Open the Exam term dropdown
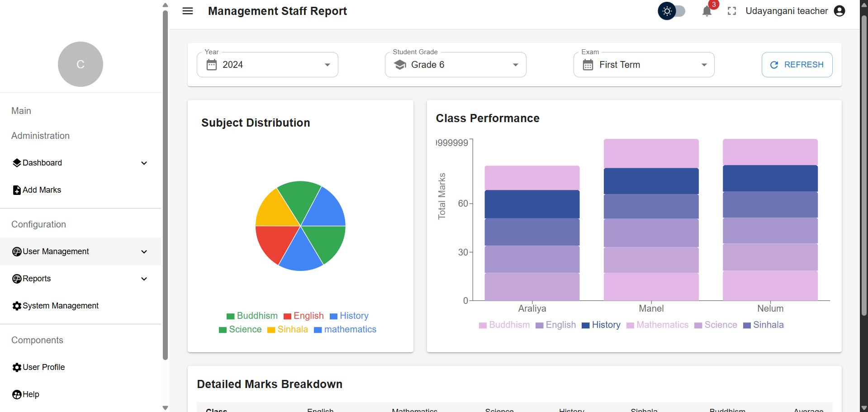This screenshot has width=868, height=412. coord(644,65)
